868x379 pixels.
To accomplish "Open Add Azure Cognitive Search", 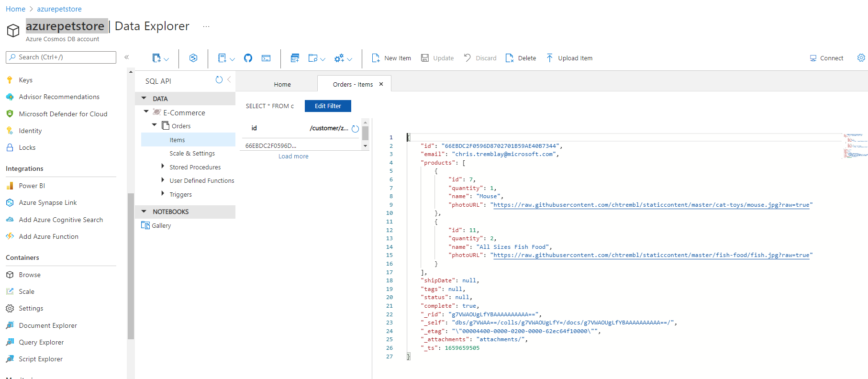I will 61,220.
